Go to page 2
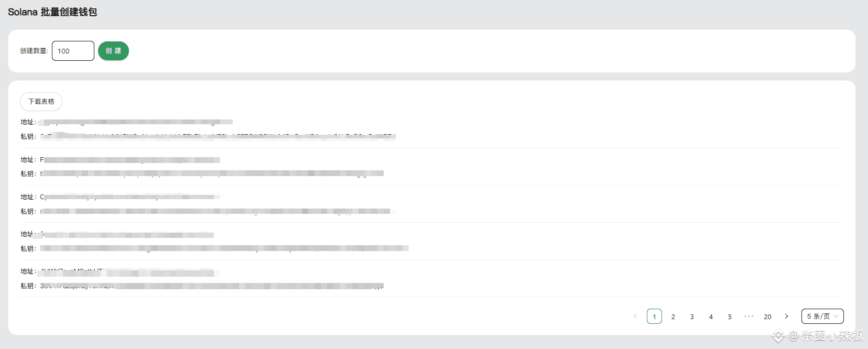868x349 pixels. point(673,317)
